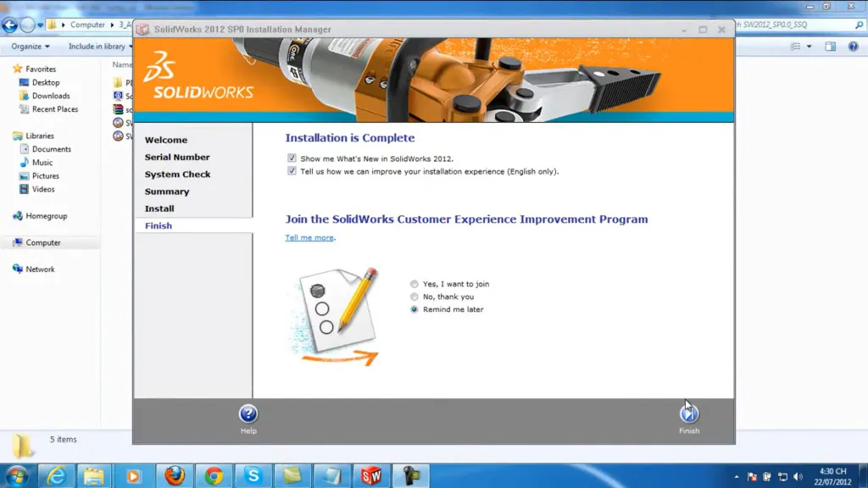This screenshot has height=488, width=868.
Task: Uncheck Tell us how we can improve checkbox
Action: 292,171
